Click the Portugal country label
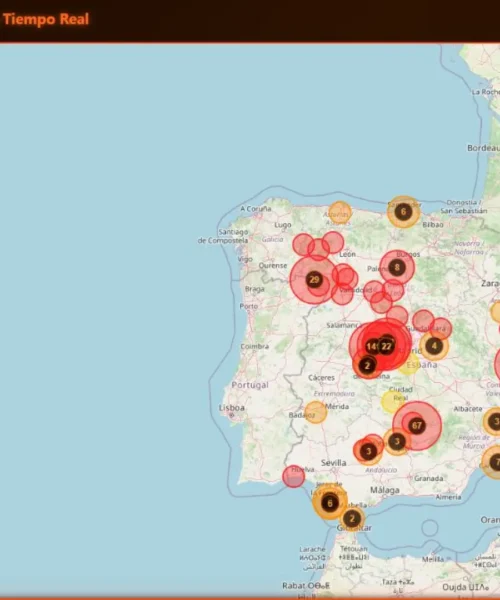Image resolution: width=500 pixels, height=600 pixels. [x=250, y=385]
